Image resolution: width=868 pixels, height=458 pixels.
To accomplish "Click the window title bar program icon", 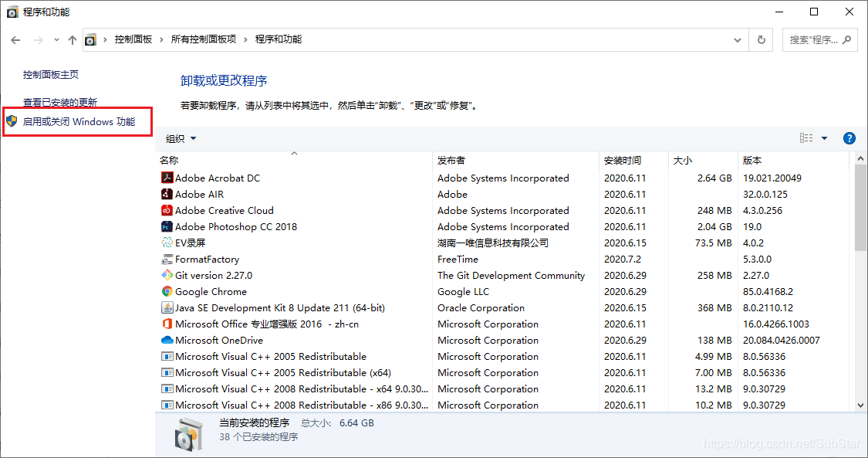I will click(x=12, y=12).
